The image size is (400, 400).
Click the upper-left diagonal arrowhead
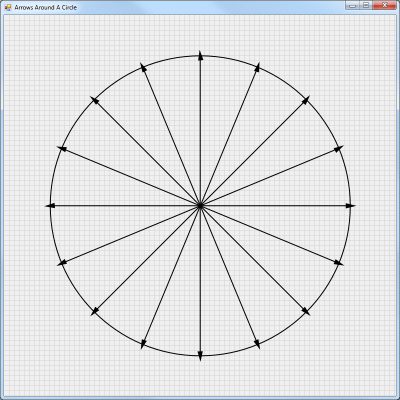pos(95,100)
